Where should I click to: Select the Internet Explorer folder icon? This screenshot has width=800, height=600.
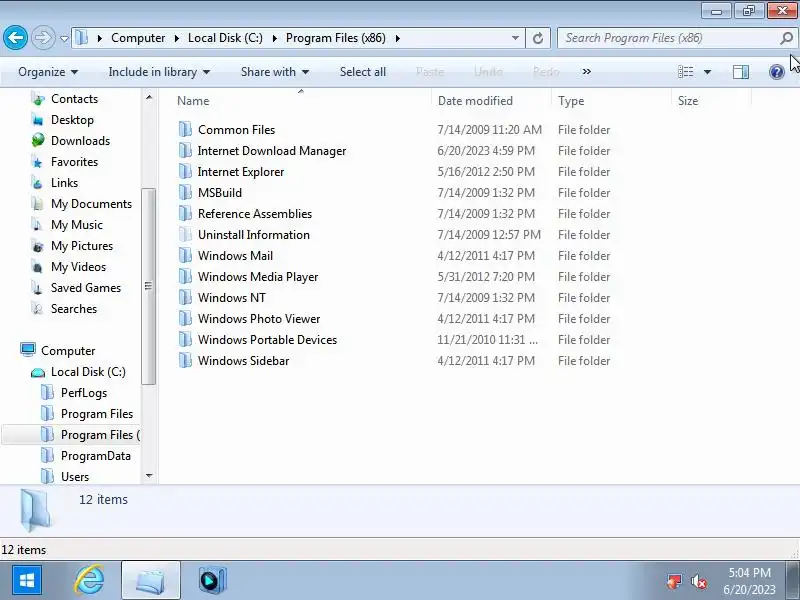[185, 171]
